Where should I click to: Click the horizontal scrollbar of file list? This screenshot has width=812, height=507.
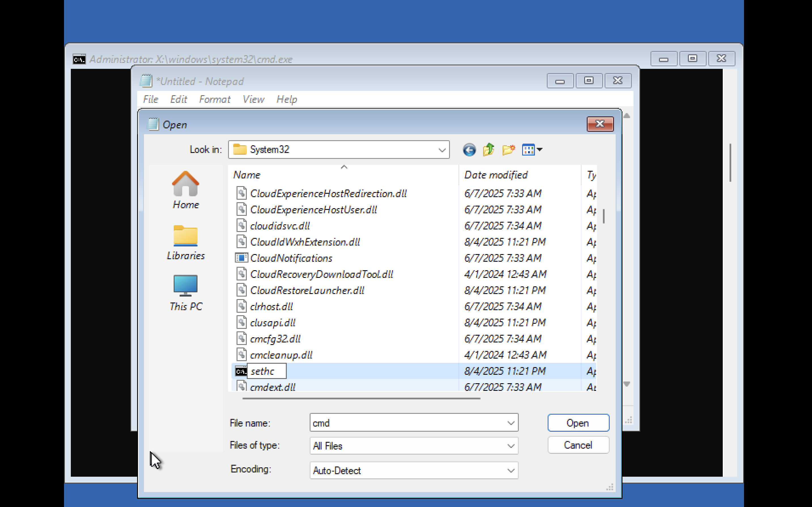pos(361,398)
